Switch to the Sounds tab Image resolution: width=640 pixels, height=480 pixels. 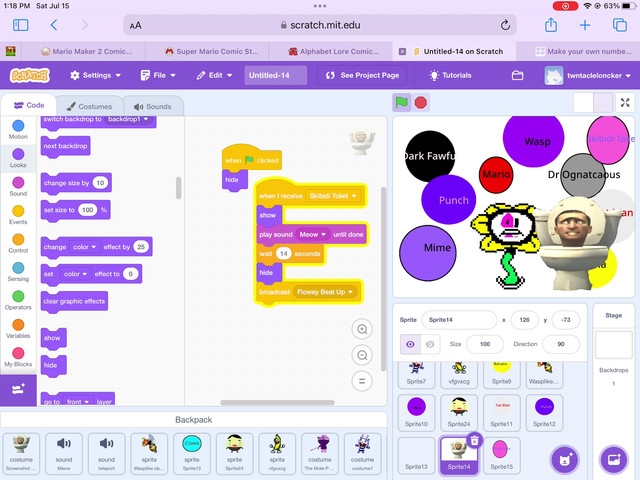(x=153, y=106)
